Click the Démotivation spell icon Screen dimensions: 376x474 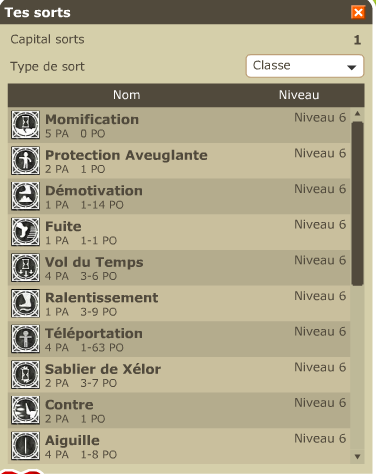coord(25,196)
